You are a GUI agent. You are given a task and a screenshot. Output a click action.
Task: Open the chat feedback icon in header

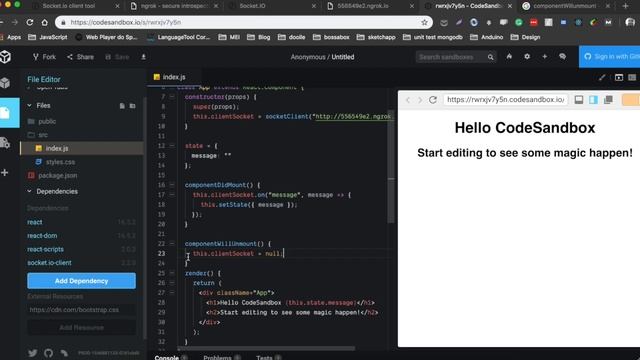[x=562, y=57]
